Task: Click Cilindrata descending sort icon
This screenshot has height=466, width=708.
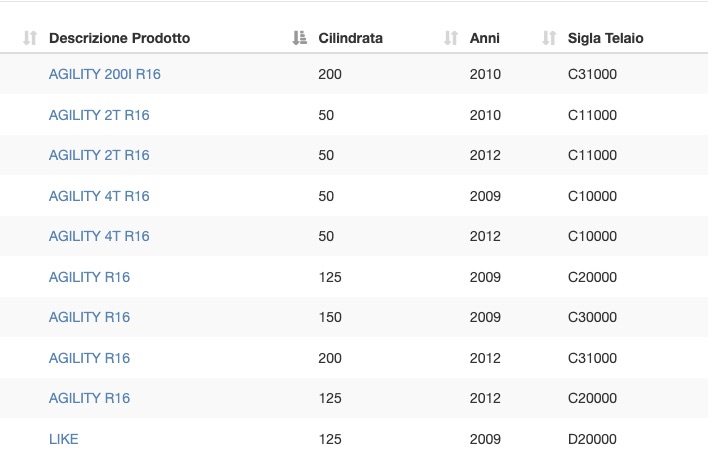Action: (x=299, y=38)
